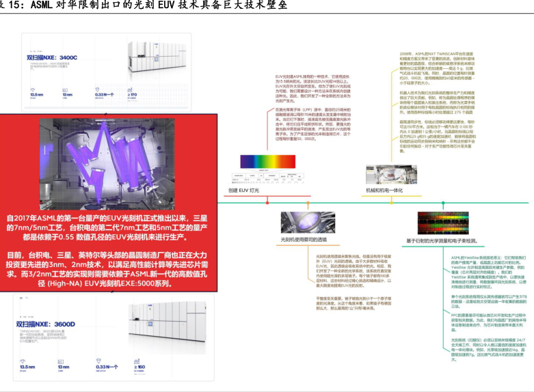Open the rainbow light spectrum image

[267, 161]
